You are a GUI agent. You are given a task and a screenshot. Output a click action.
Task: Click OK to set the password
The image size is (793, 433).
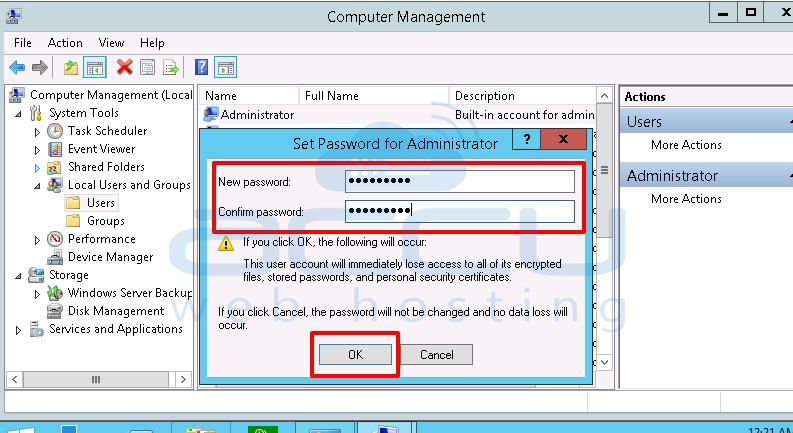356,355
